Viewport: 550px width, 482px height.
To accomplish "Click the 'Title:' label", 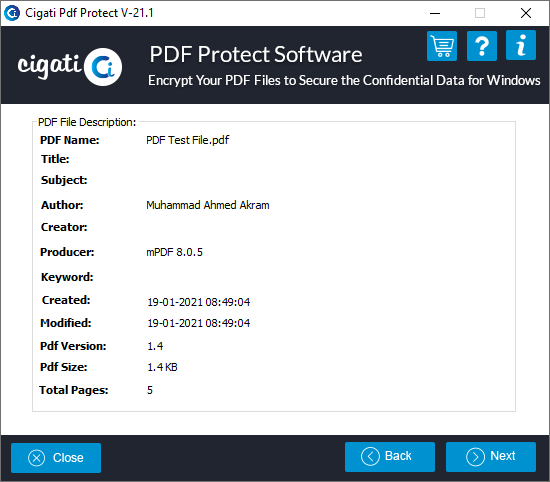I will [55, 159].
